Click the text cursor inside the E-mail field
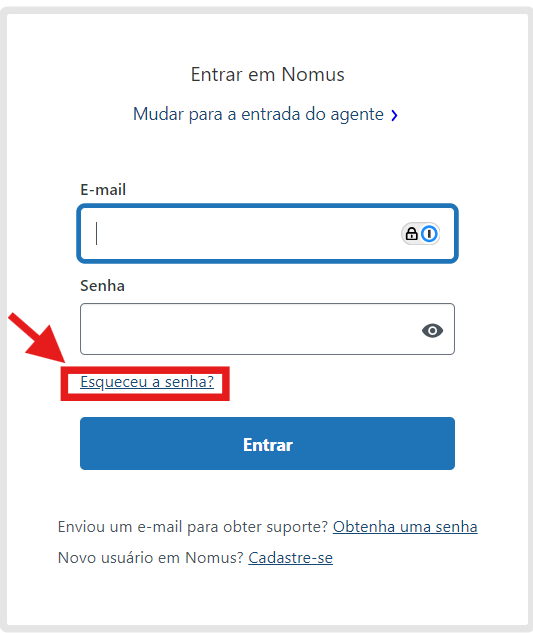The image size is (533, 633). [x=97, y=233]
